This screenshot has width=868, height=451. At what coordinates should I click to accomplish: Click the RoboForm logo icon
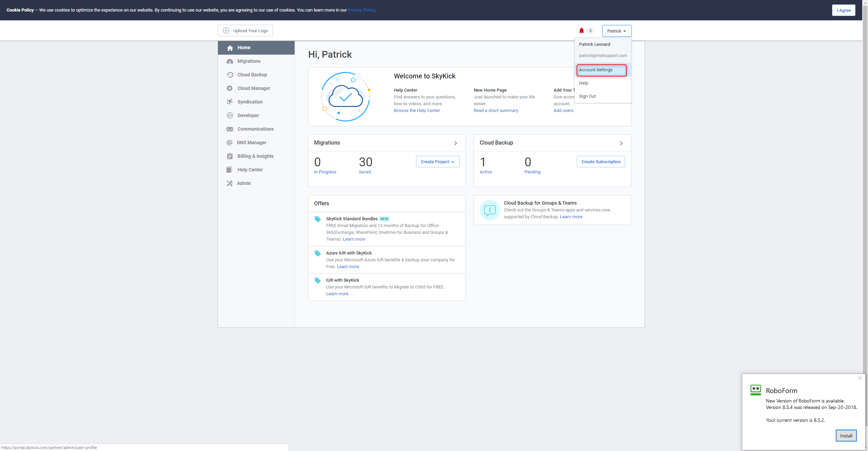[755, 390]
